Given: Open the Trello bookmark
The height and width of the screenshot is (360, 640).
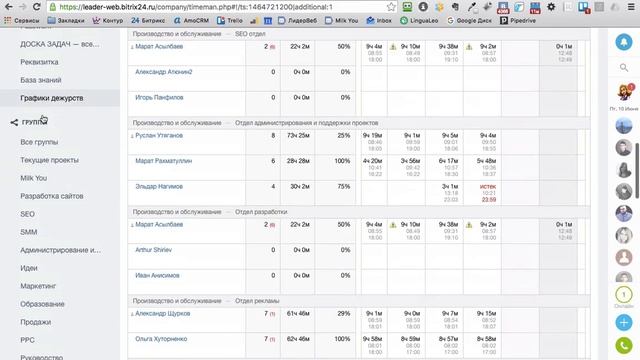Looking at the screenshot, I should tap(230, 20).
